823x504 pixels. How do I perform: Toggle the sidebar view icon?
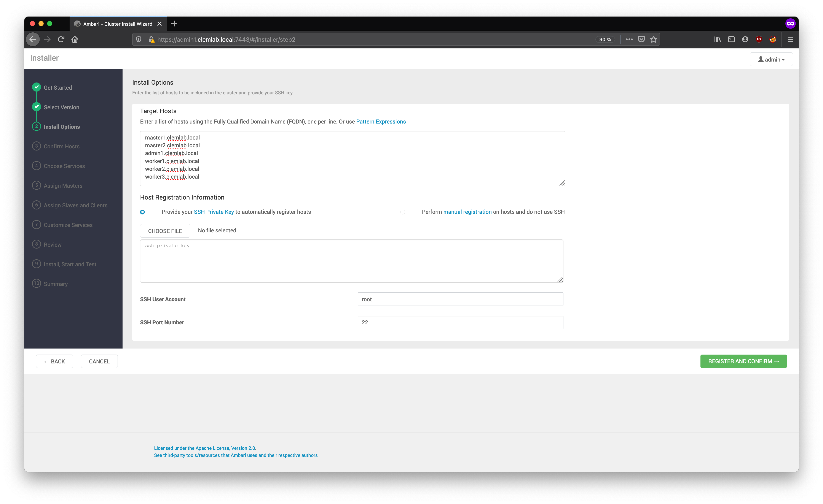[731, 39]
